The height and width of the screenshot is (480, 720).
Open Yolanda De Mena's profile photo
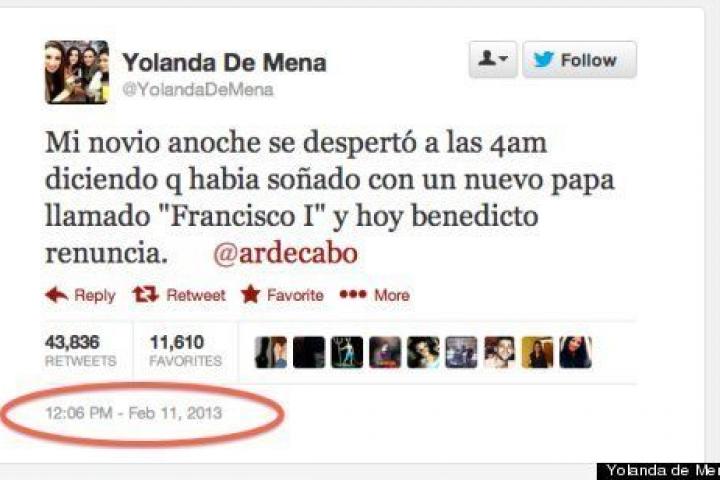(x=77, y=72)
